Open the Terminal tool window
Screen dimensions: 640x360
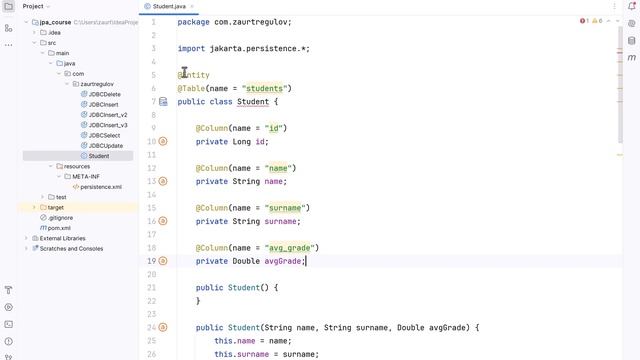click(8, 324)
